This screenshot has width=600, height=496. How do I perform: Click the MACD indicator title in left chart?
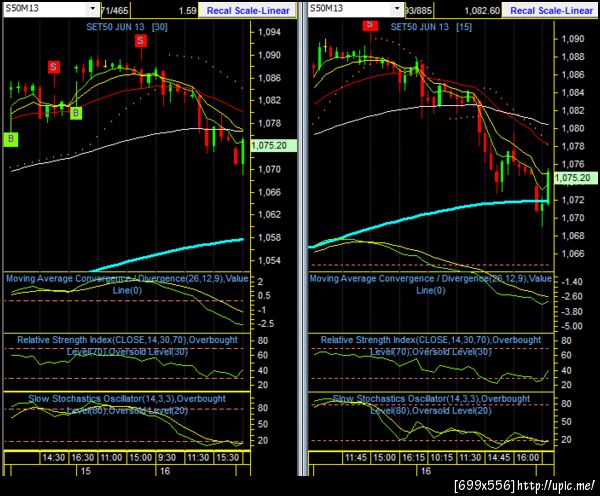click(x=127, y=284)
